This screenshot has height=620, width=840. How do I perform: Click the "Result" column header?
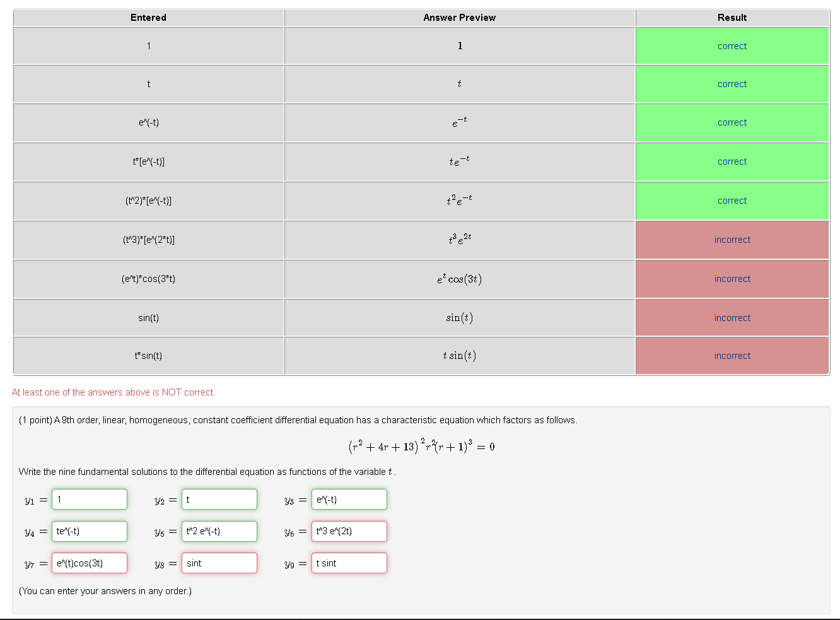732,18
